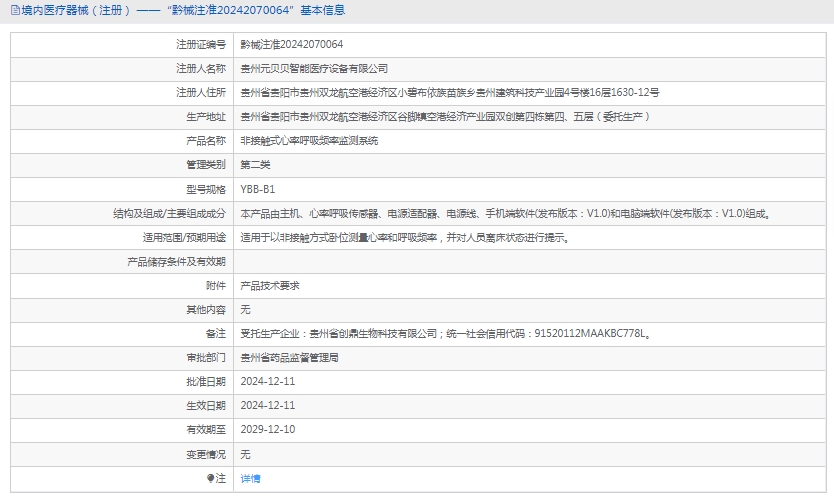Click the intended use description text

pyautogui.click(x=405, y=238)
